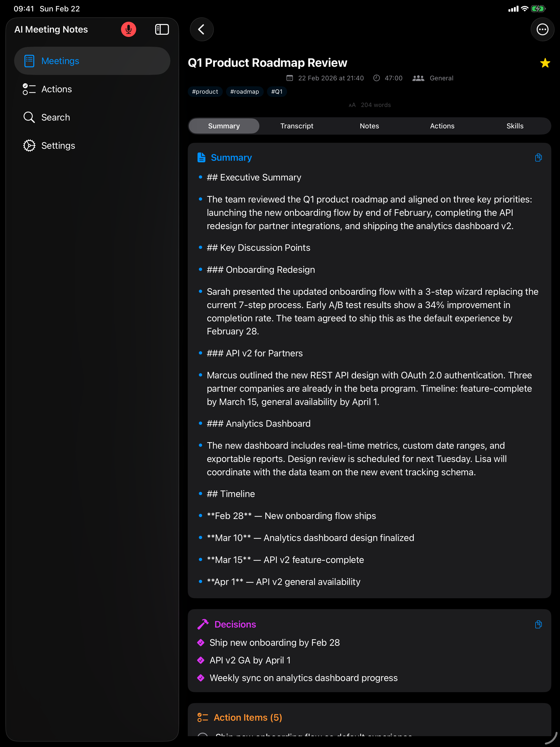560x747 pixels.
Task: Click the clock duration icon
Action: [376, 78]
